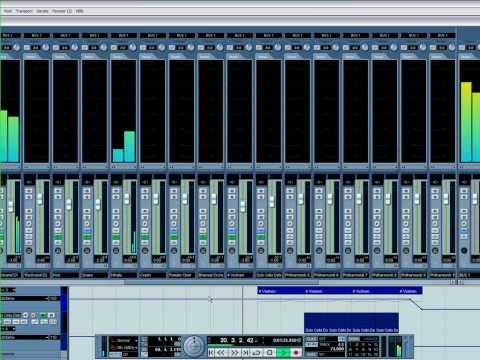Mute the Violinen mixer channel
The height and width of the screenshot is (360, 480).
pyautogui.click(x=232, y=191)
